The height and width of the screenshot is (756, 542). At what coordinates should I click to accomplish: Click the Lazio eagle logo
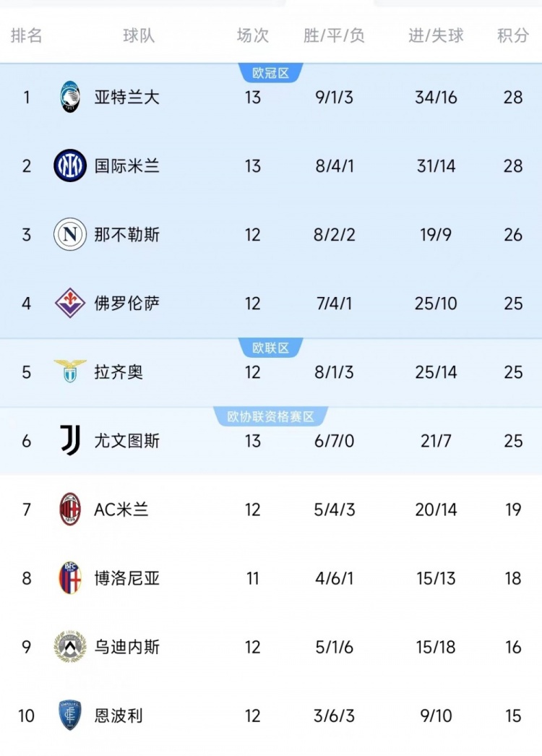click(x=70, y=371)
